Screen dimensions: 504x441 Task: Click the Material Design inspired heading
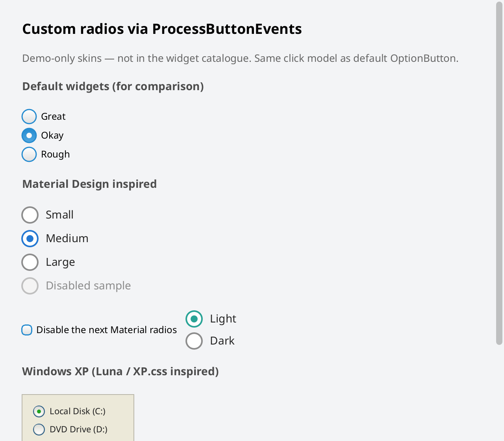click(x=89, y=184)
